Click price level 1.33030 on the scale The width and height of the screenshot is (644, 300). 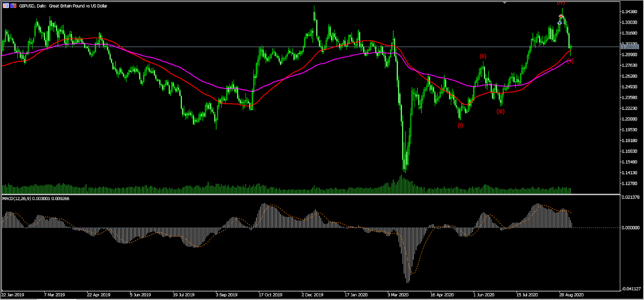coord(629,22)
